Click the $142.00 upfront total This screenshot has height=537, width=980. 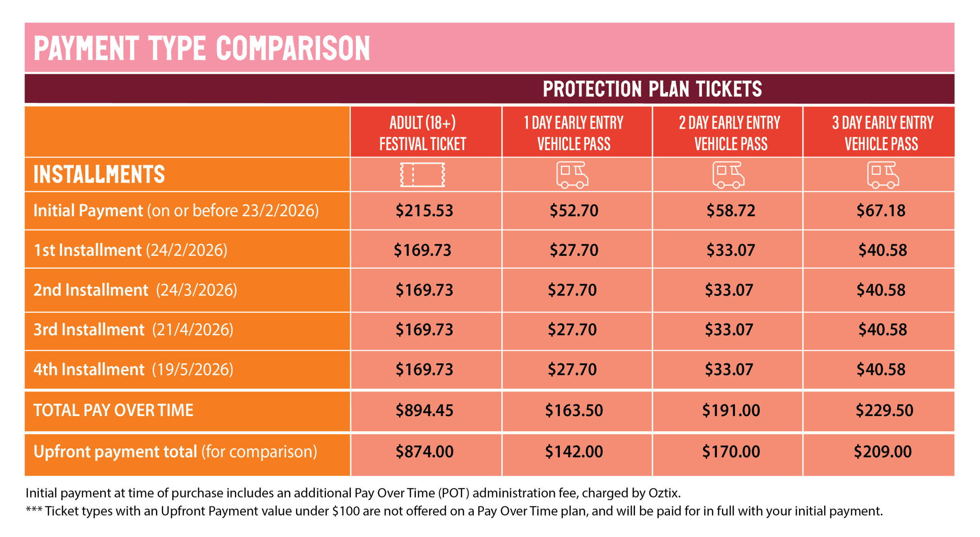pyautogui.click(x=574, y=451)
